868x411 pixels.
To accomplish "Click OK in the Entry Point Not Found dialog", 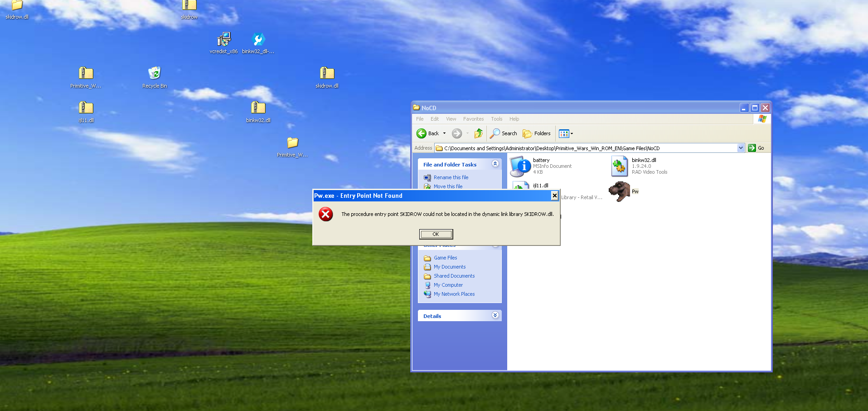I will click(436, 234).
